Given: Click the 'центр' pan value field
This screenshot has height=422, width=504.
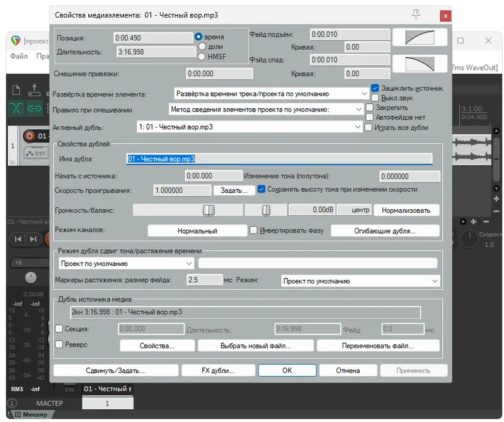Looking at the screenshot, I should (354, 210).
